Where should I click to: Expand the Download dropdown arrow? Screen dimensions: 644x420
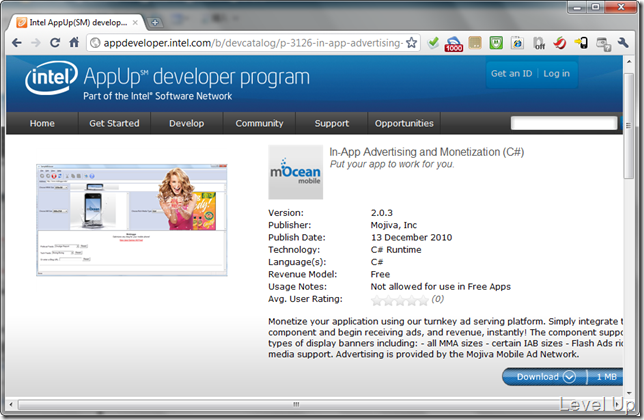coord(569,377)
